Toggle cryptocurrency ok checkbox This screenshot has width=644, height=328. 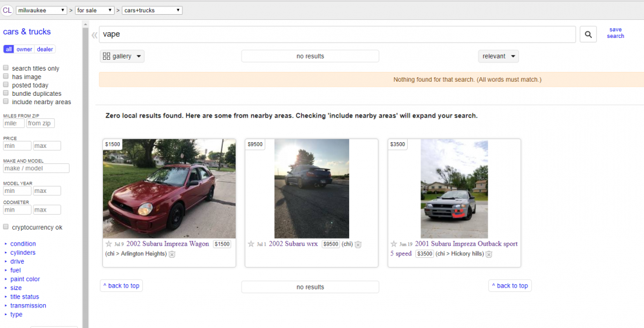(6, 227)
